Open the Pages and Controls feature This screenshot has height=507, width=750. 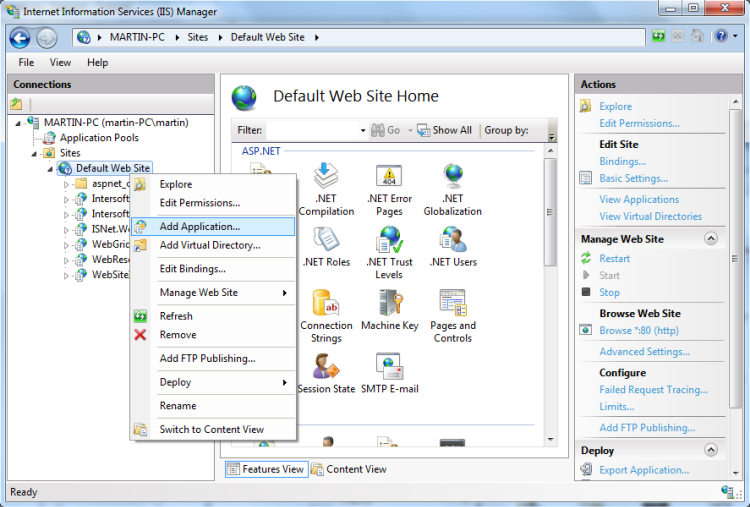[452, 303]
